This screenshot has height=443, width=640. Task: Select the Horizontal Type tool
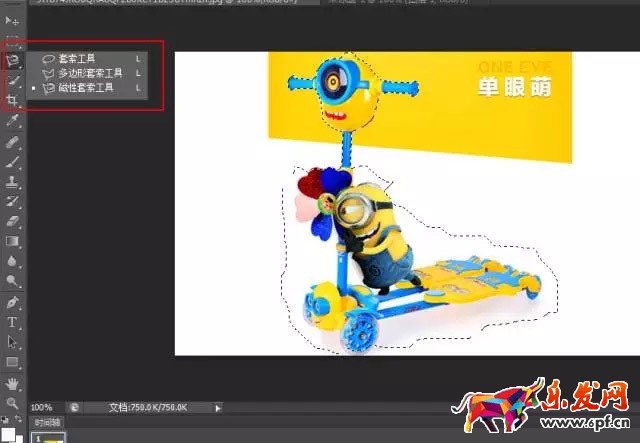tap(13, 322)
